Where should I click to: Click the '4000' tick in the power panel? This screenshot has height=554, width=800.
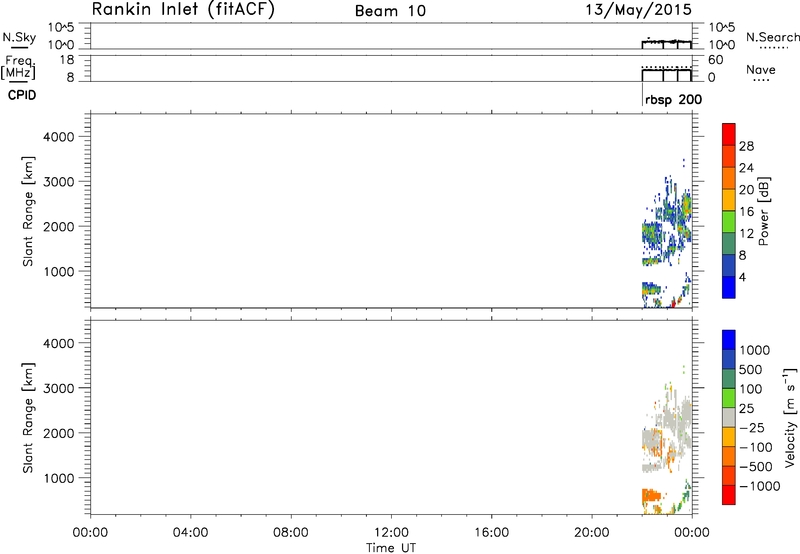[59, 137]
